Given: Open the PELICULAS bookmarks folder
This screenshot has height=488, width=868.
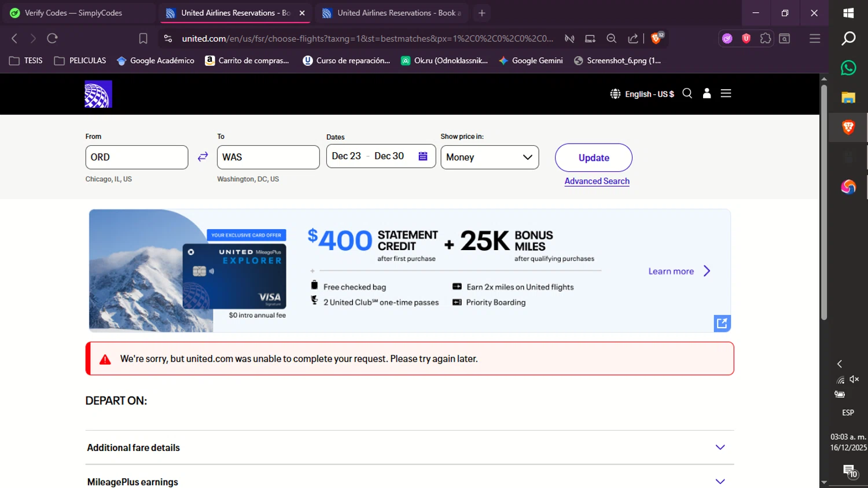Looking at the screenshot, I should pos(80,60).
